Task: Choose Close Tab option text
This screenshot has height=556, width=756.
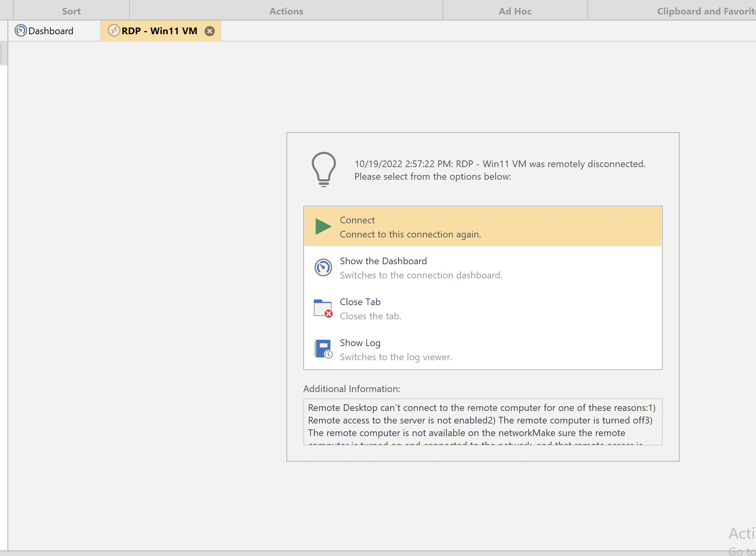Action: tap(360, 302)
